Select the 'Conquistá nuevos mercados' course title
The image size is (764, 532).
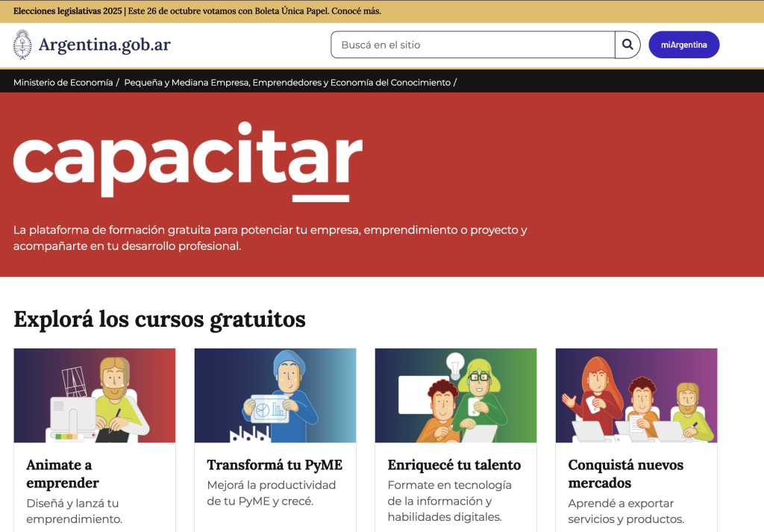(626, 474)
